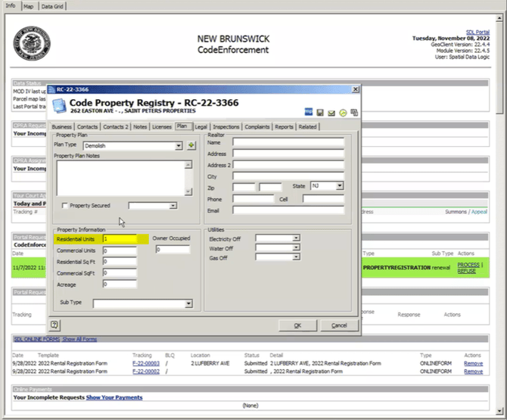Screen dimensions: 507x420
Task: Click the blue map icon in registry header
Action: (x=309, y=112)
